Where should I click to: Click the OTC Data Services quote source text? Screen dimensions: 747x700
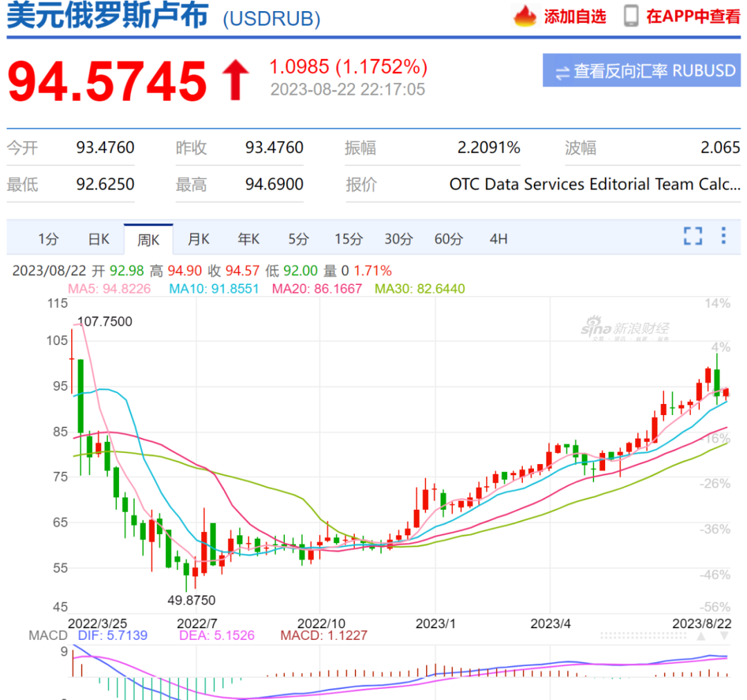pos(595,185)
